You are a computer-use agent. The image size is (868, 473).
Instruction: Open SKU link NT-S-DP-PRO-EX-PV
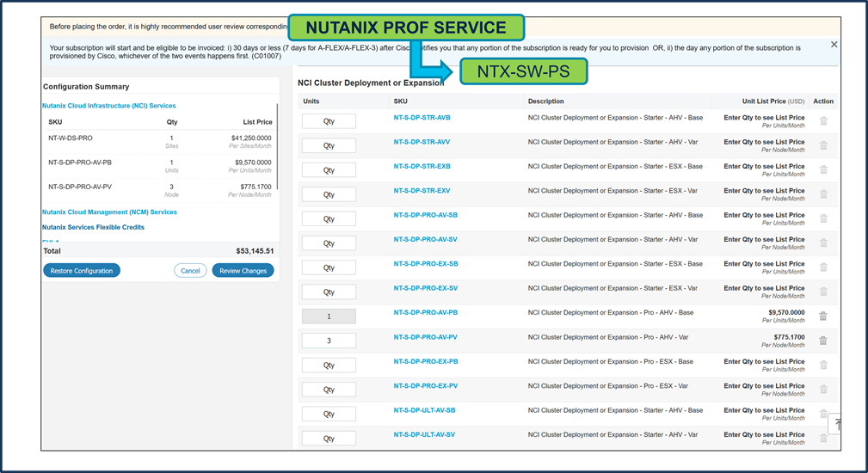pyautogui.click(x=426, y=385)
